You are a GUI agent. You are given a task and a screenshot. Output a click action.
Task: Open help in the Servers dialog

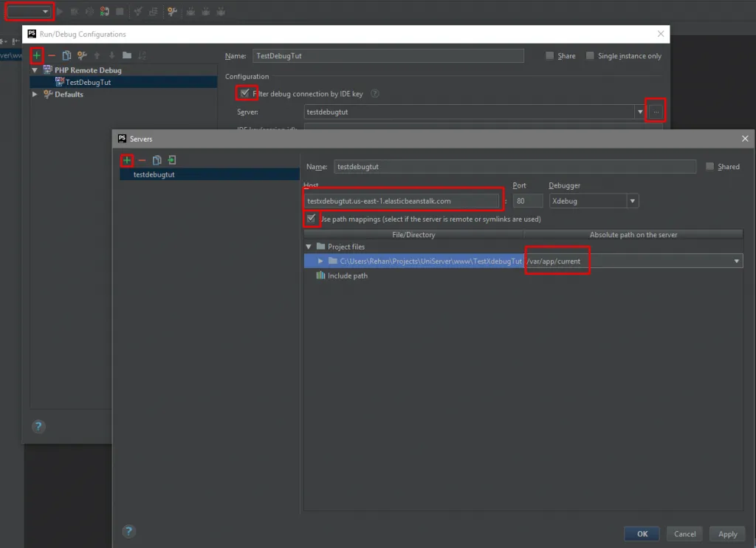coord(128,532)
